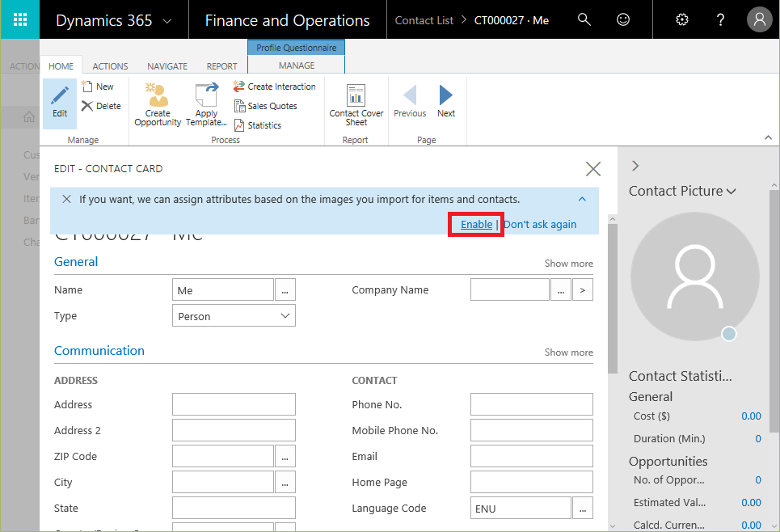Open the Language Code ellipsis lookup
Viewport: 780px width, 532px height.
pos(583,508)
